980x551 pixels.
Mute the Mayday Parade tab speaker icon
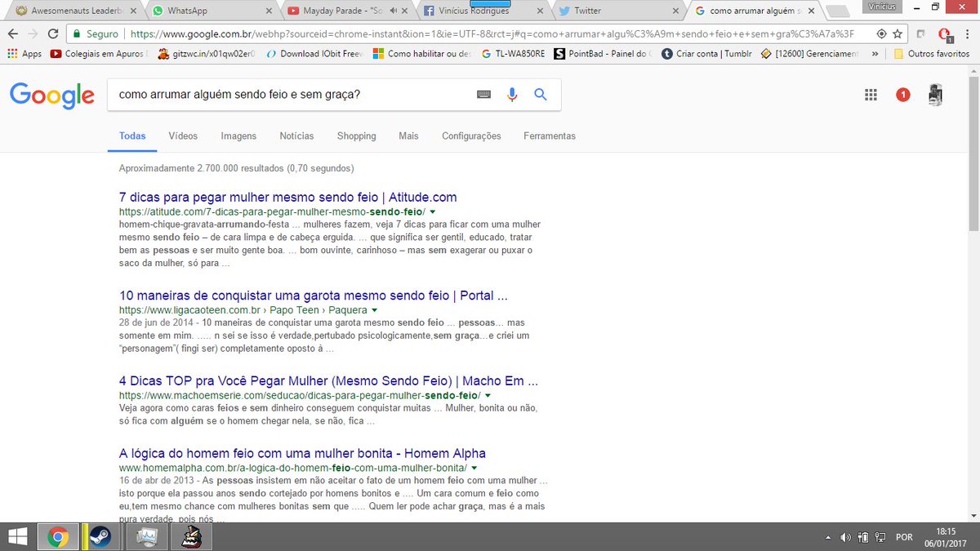coord(394,11)
